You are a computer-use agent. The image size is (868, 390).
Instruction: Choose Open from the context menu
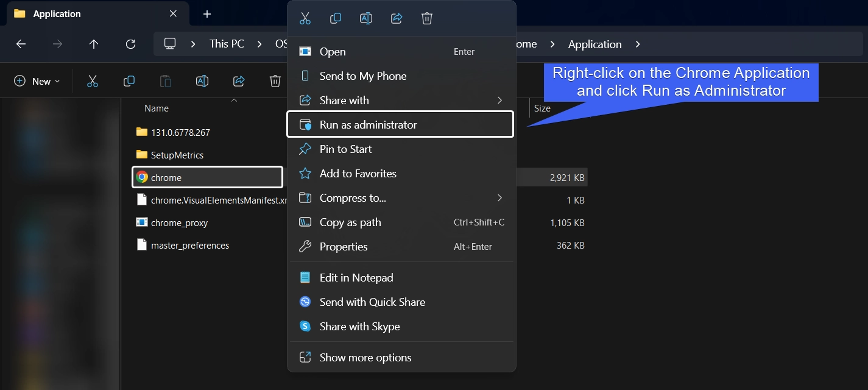401,52
